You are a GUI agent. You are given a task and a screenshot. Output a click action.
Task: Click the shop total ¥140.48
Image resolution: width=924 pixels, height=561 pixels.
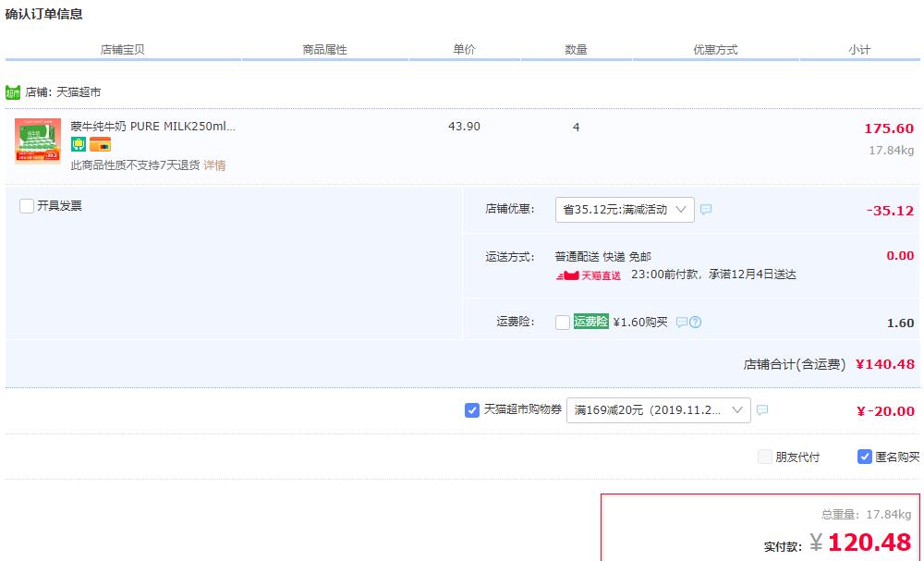[x=885, y=364]
